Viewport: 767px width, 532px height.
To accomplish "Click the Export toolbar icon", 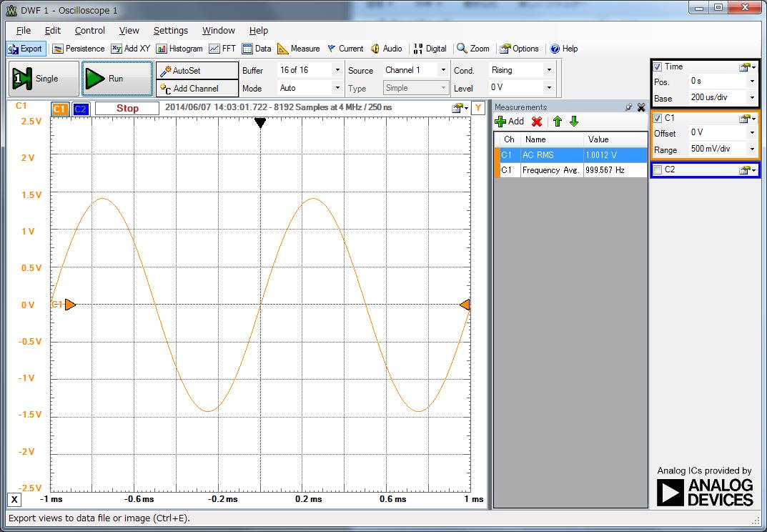I will (x=26, y=49).
